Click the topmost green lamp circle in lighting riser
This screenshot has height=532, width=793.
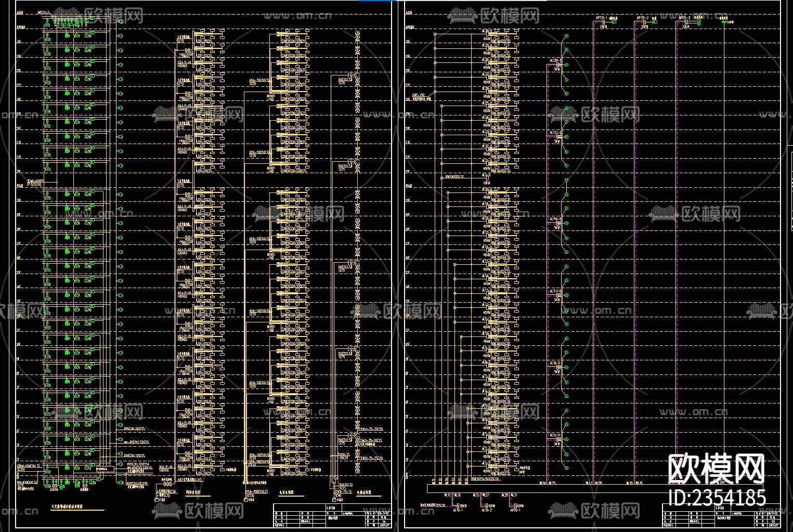click(x=566, y=36)
